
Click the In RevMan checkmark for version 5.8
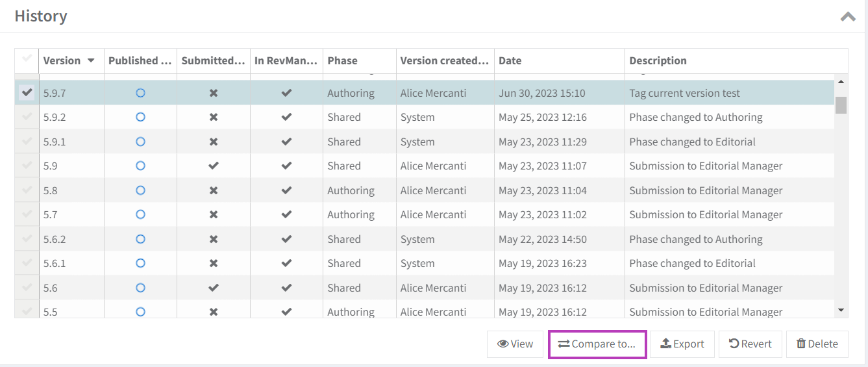(286, 190)
